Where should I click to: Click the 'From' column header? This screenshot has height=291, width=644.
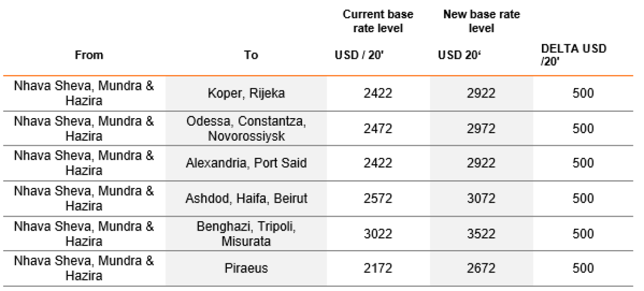(x=89, y=55)
